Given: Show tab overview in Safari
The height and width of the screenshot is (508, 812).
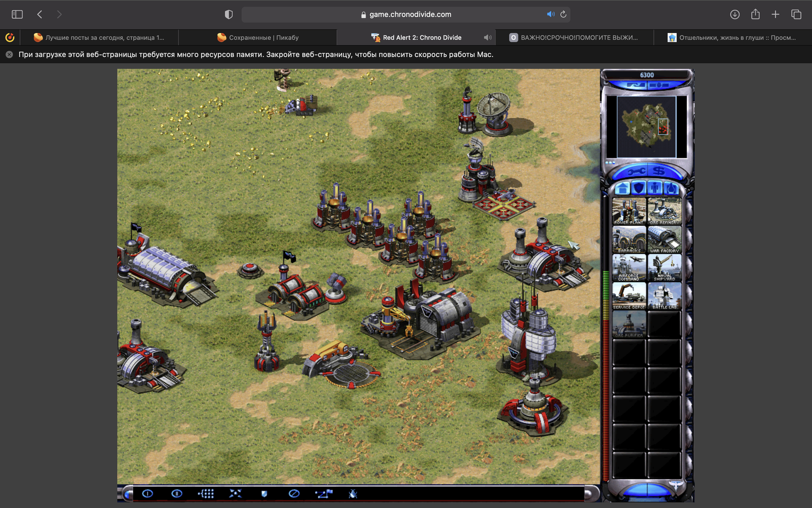Looking at the screenshot, I should point(796,14).
